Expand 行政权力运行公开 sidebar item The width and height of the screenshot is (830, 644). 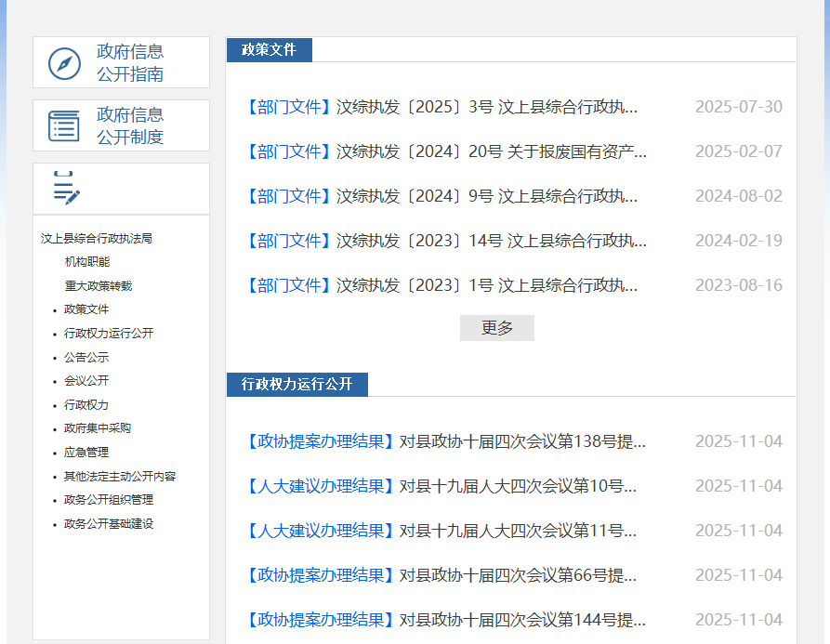click(x=109, y=334)
